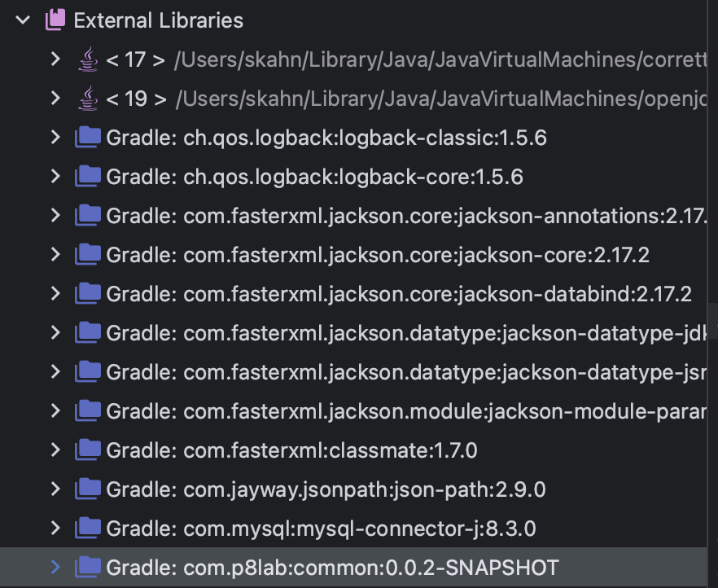
Task: Click the Java cup icon for < 17 >
Action: point(88,59)
